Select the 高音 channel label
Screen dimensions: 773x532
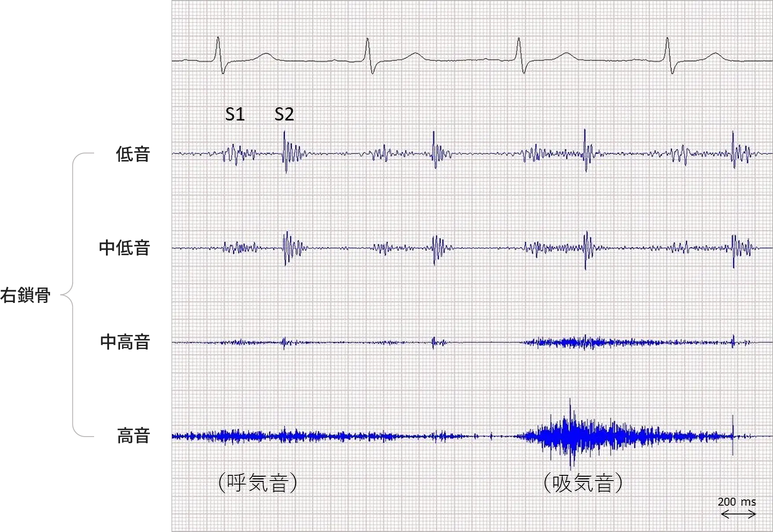(134, 436)
